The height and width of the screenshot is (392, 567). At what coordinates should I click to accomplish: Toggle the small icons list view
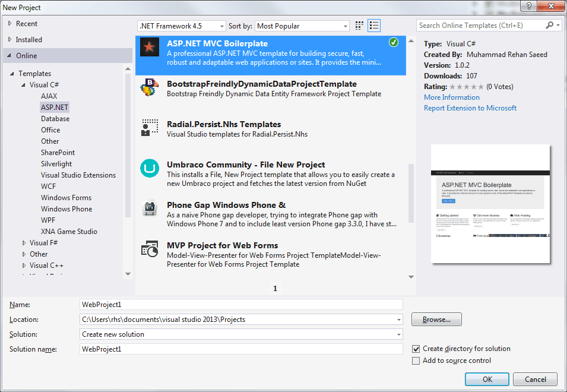point(374,25)
